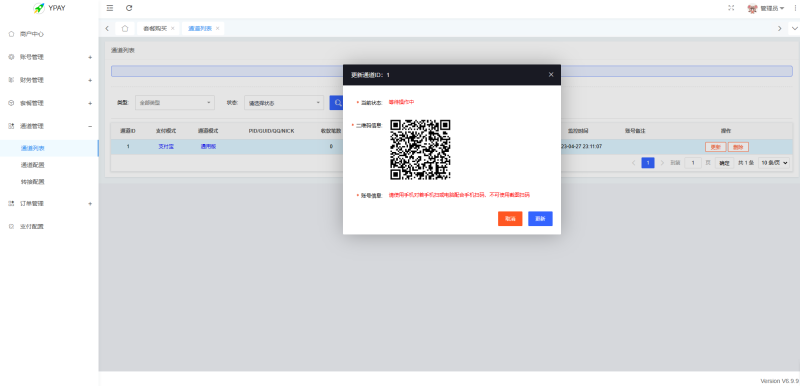Open the 类型 filter dropdown
Image resolution: width=800 pixels, height=386 pixels.
[x=174, y=102]
